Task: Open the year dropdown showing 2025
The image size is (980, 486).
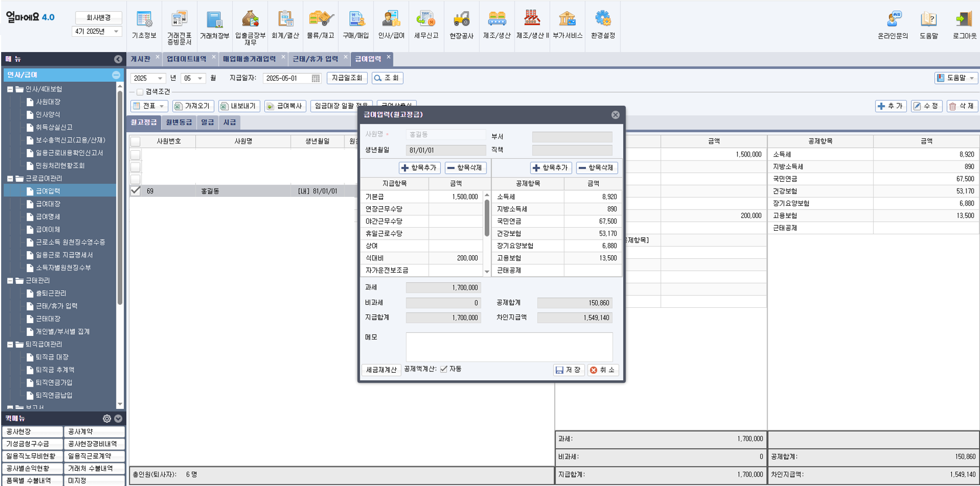Action: [x=160, y=78]
